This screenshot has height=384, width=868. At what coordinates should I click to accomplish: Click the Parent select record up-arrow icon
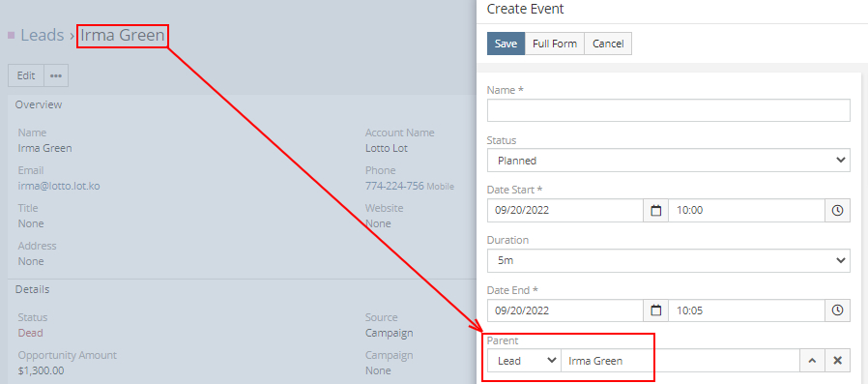click(x=812, y=361)
